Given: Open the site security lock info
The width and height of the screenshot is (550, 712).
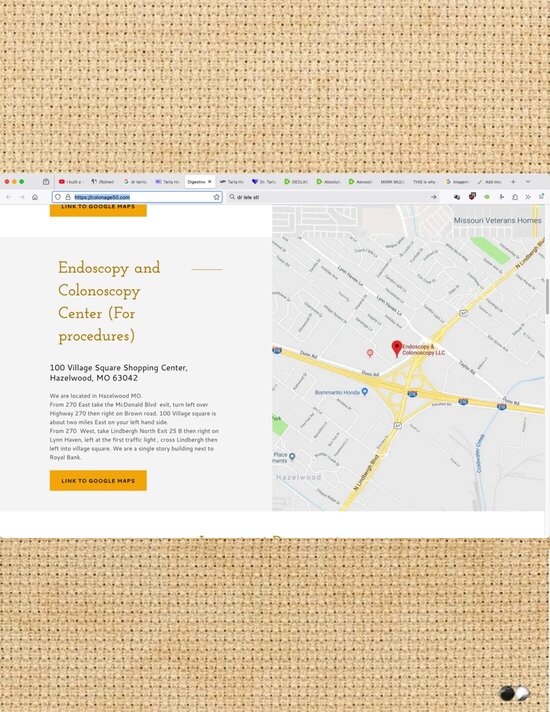Looking at the screenshot, I should coord(68,197).
